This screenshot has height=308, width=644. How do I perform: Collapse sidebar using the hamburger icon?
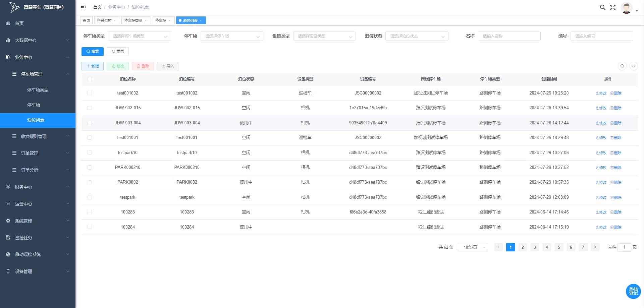[x=83, y=7]
